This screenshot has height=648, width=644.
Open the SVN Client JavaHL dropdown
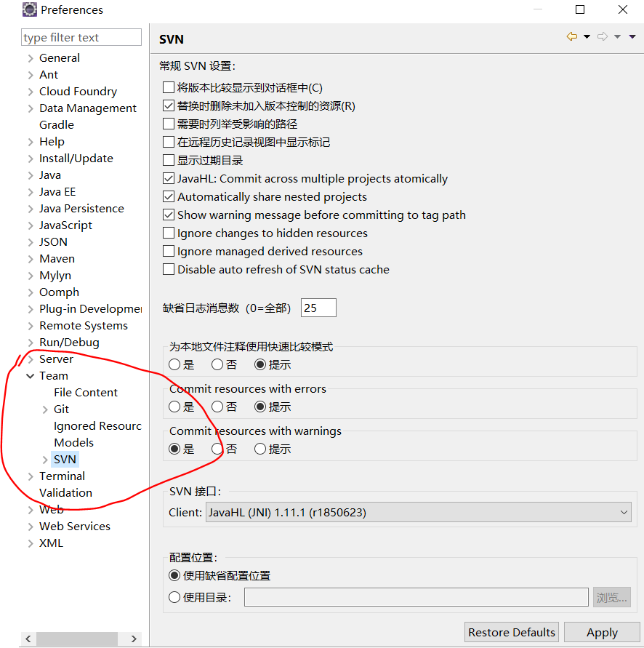(419, 513)
